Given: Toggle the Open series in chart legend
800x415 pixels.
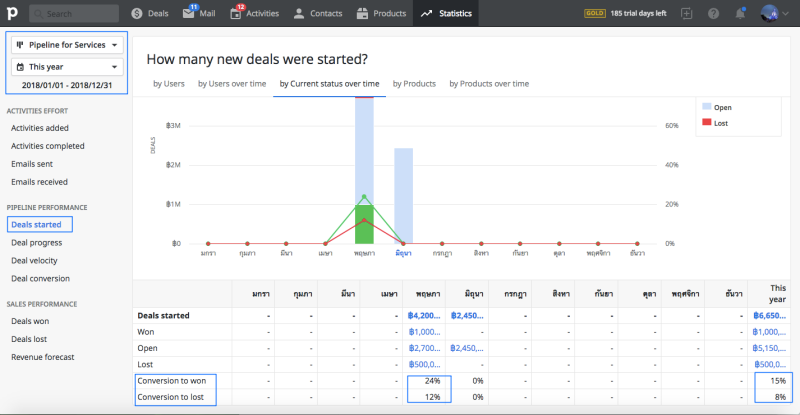Looking at the screenshot, I should (717, 107).
